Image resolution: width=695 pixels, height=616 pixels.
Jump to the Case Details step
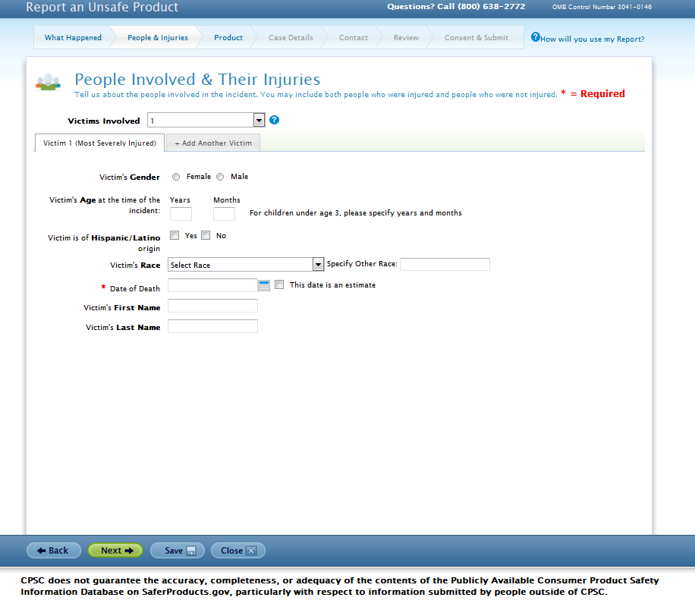[291, 38]
